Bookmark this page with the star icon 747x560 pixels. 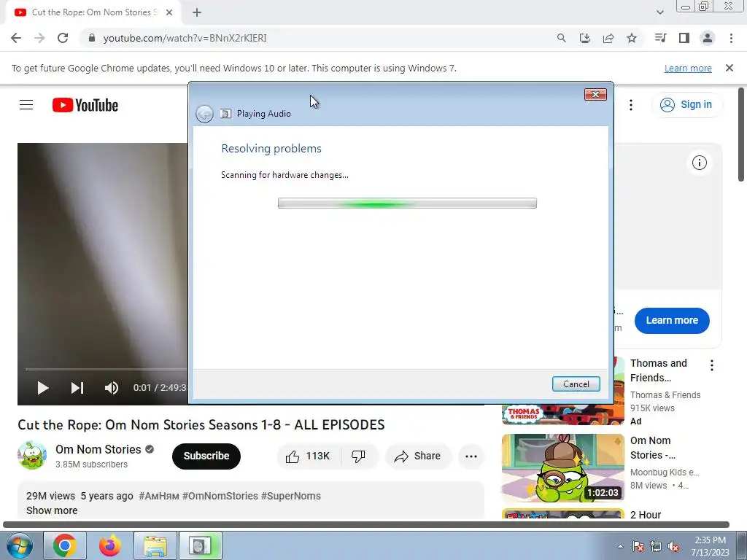tap(632, 38)
